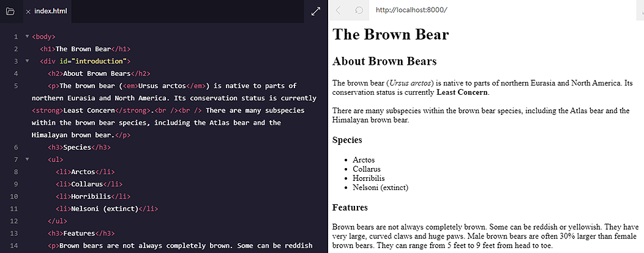This screenshot has height=253, width=644.
Task: Collapse the introduction div fold arrow
Action: pyautogui.click(x=27, y=61)
